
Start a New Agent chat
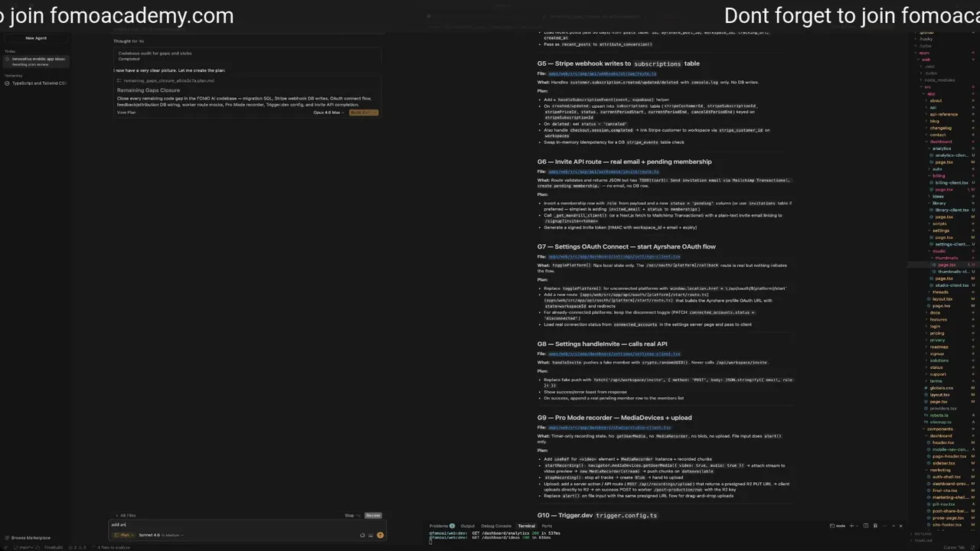point(36,37)
